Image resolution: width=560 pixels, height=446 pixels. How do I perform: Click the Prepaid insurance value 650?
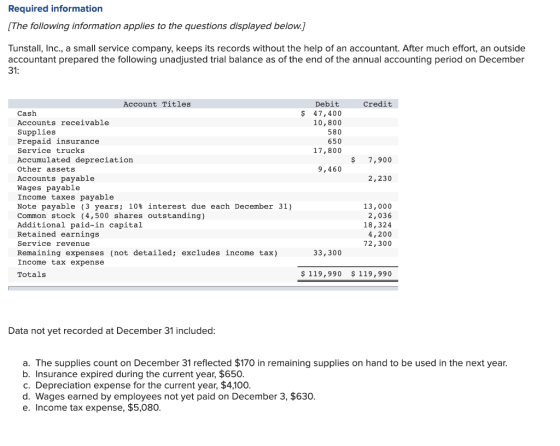(x=335, y=141)
